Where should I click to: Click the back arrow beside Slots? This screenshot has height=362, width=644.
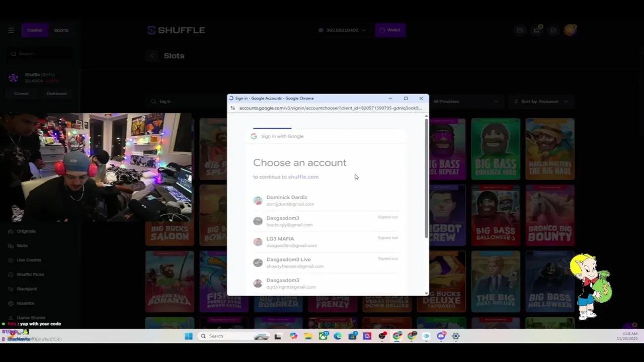pos(152,56)
